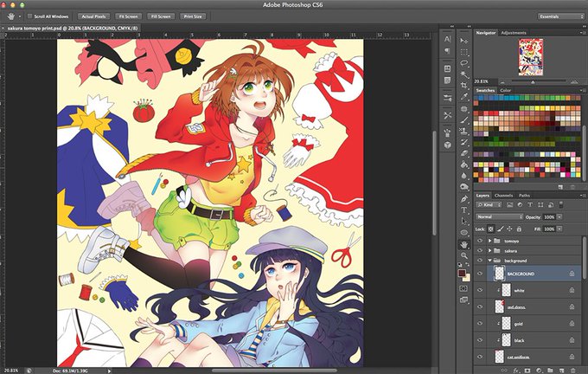This screenshot has width=588, height=374.
Task: Add a layer mask icon
Action: (527, 371)
